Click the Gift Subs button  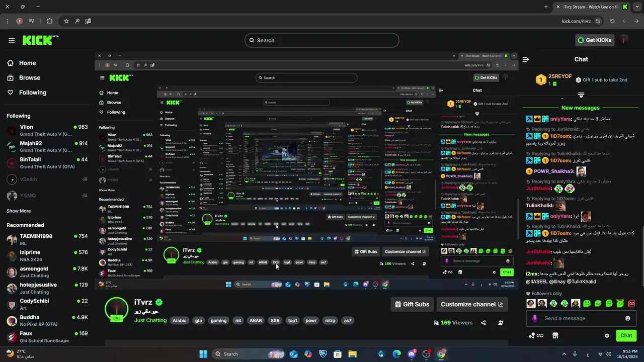(x=412, y=304)
